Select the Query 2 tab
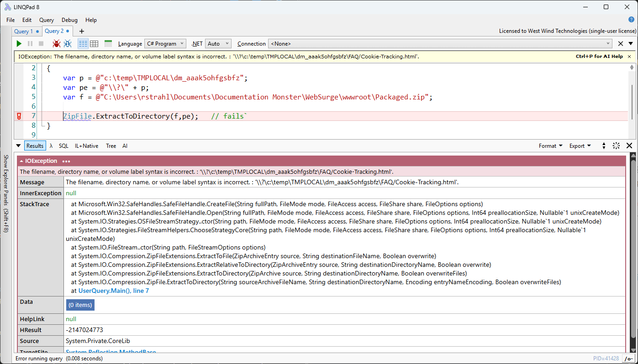The image size is (638, 364). (x=57, y=31)
